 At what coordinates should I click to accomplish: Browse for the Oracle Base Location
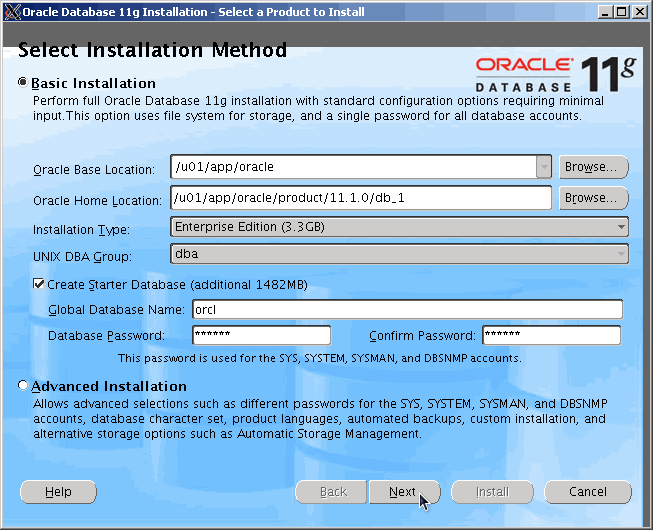(x=594, y=167)
